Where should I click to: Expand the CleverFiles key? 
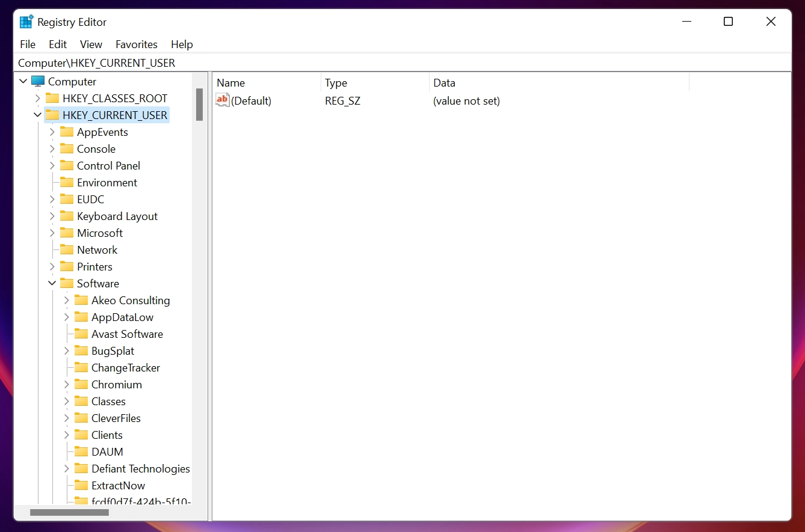67,418
